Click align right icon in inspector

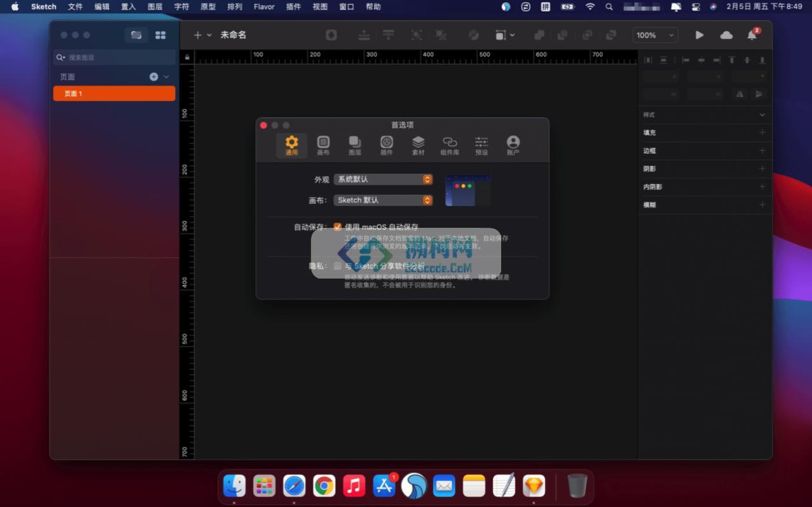(x=716, y=60)
